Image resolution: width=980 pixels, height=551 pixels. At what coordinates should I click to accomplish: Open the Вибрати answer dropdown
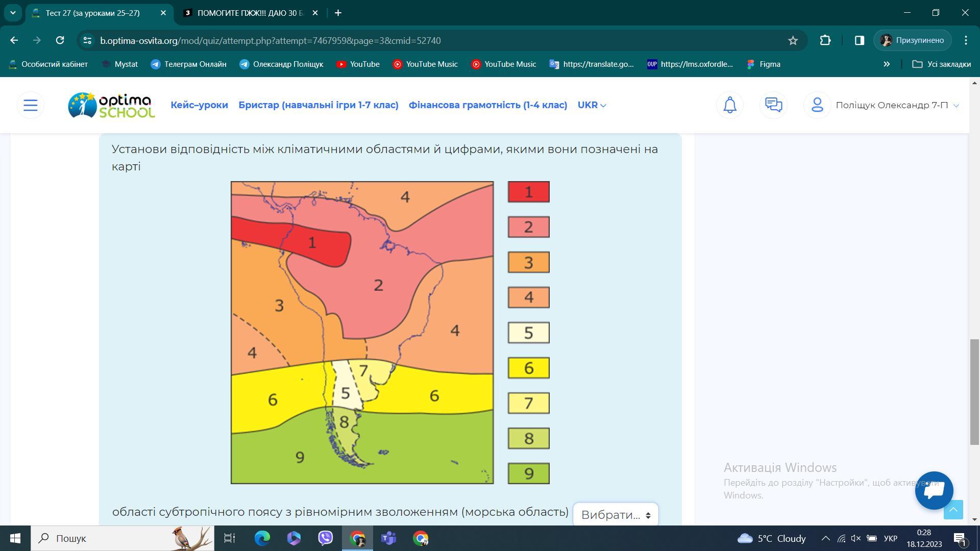(616, 515)
